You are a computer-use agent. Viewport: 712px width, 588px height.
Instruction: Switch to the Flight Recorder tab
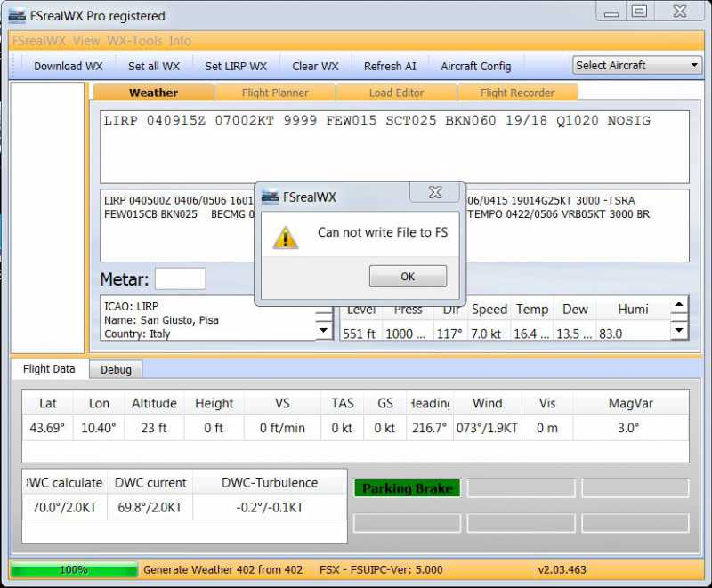[x=517, y=93]
